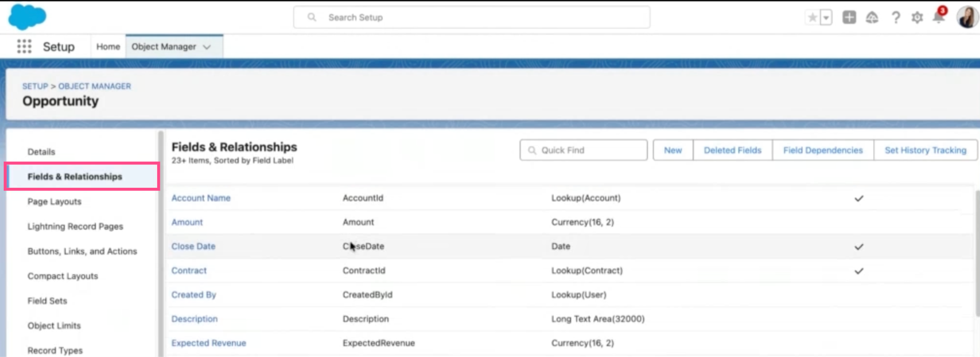Open the Description field
Viewport: 980px width, 357px height.
194,319
